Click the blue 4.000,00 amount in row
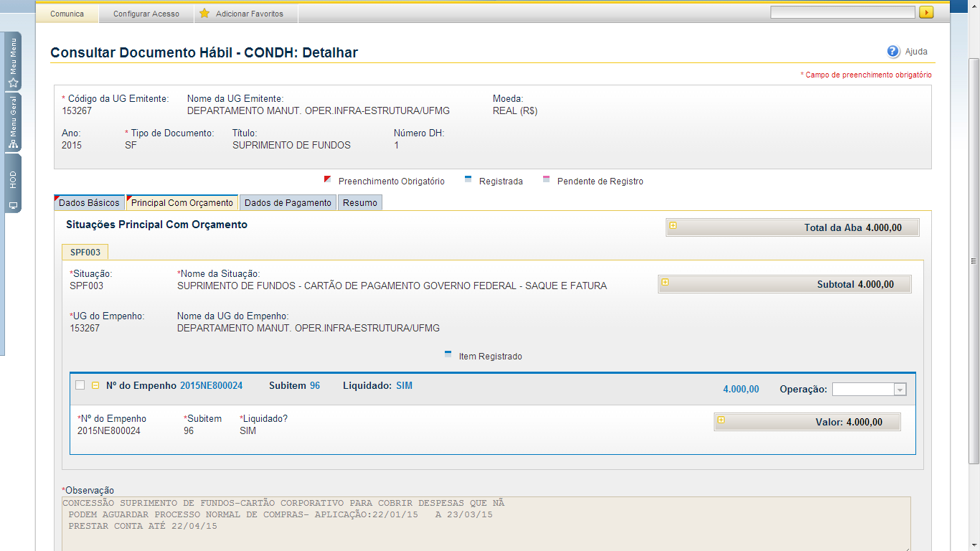The image size is (980, 551). click(x=741, y=389)
